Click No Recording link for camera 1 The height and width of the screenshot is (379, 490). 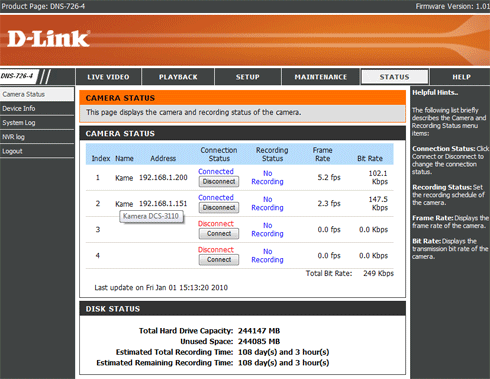coord(267,178)
